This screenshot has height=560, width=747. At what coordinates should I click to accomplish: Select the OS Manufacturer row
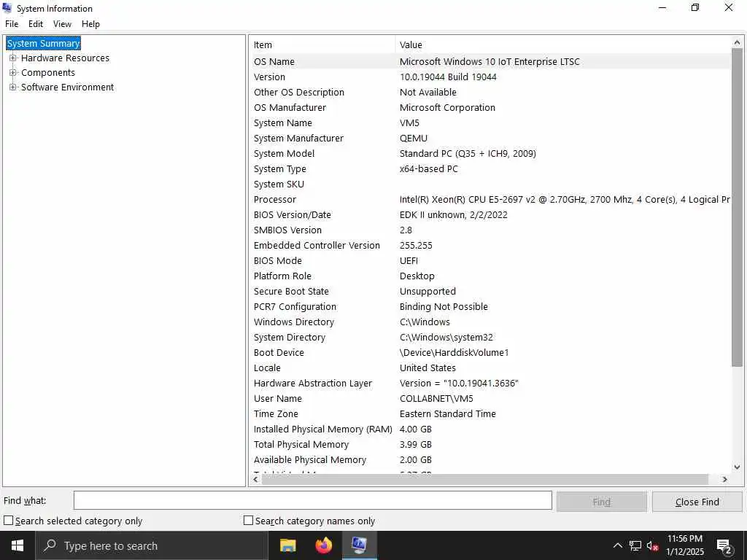[x=490, y=107]
